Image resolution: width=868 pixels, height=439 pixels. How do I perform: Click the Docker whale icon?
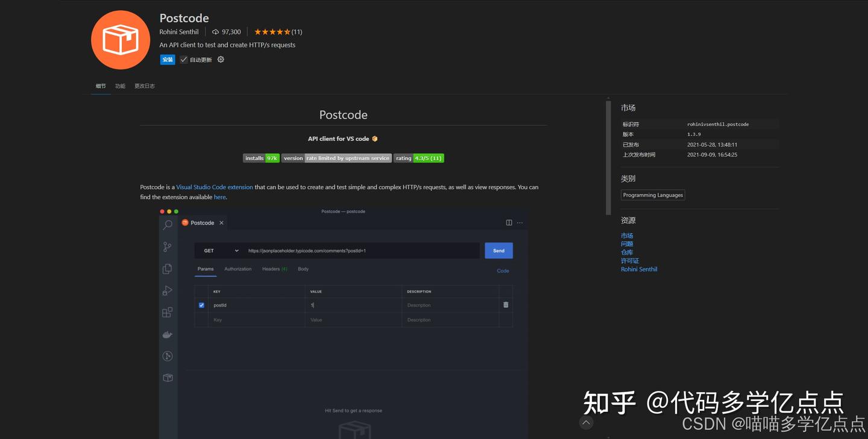168,334
